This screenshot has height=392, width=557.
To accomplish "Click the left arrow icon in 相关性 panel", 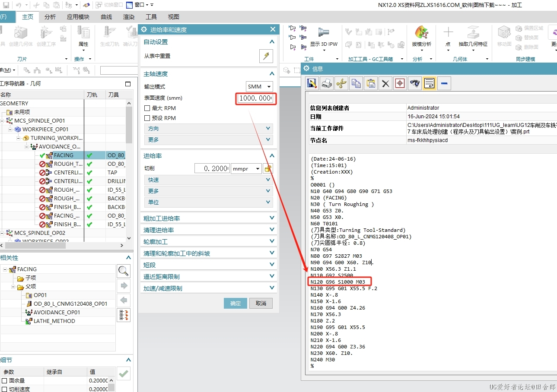I will 124,300.
